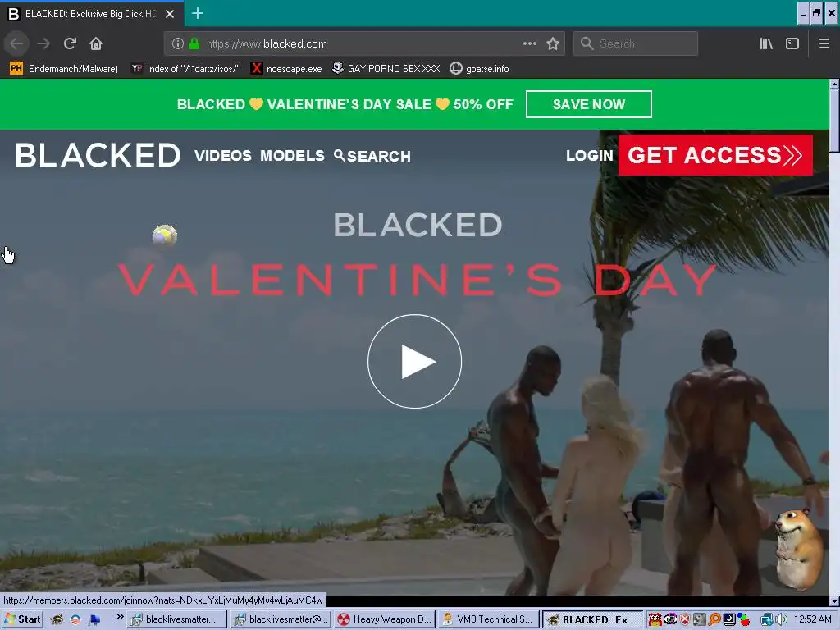Click the network computers tray icon

[x=767, y=620]
